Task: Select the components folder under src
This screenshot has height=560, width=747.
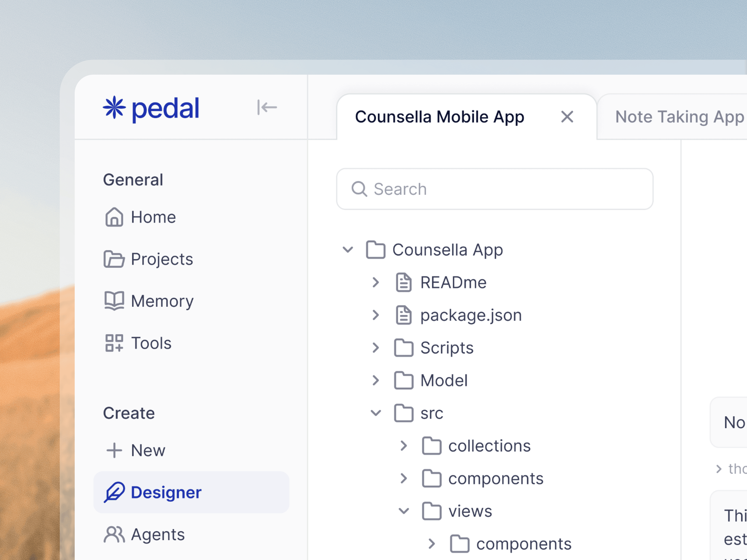Action: [496, 479]
